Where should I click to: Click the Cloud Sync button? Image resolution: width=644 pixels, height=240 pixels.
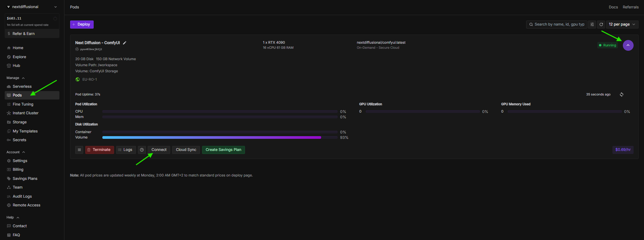pos(186,150)
